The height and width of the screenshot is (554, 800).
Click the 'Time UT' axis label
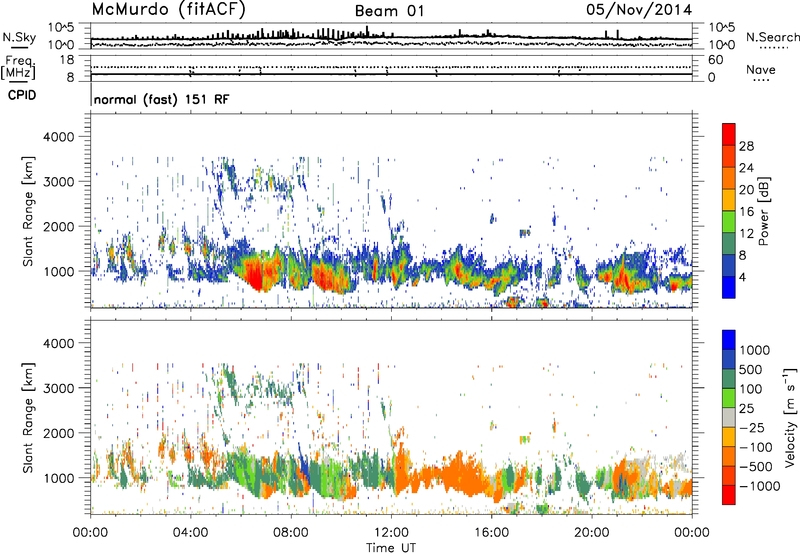click(391, 548)
